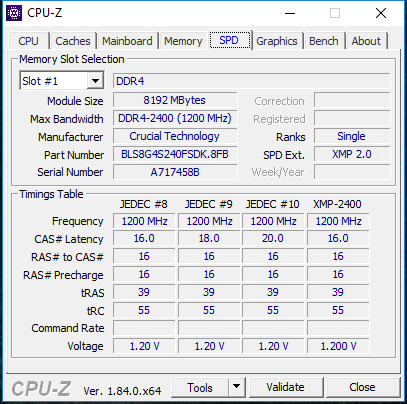407x404 pixels.
Task: Click the Tools button
Action: click(x=200, y=387)
